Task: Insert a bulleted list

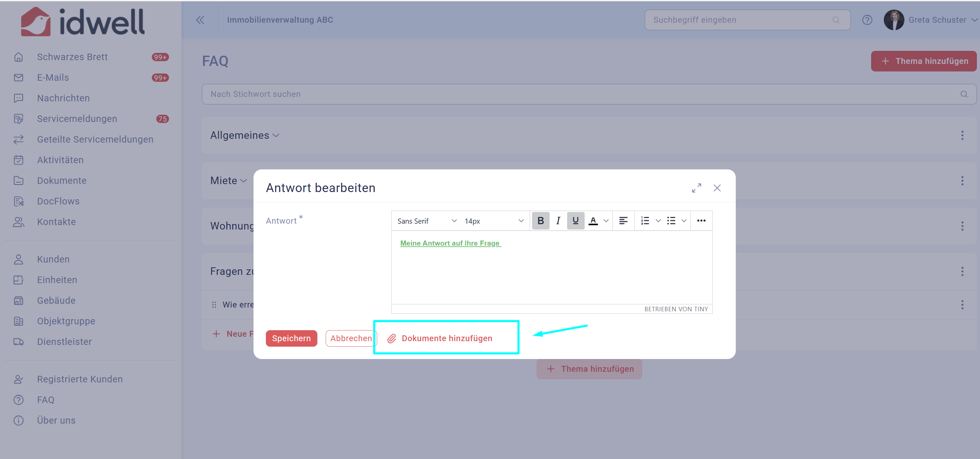Action: pyautogui.click(x=671, y=221)
